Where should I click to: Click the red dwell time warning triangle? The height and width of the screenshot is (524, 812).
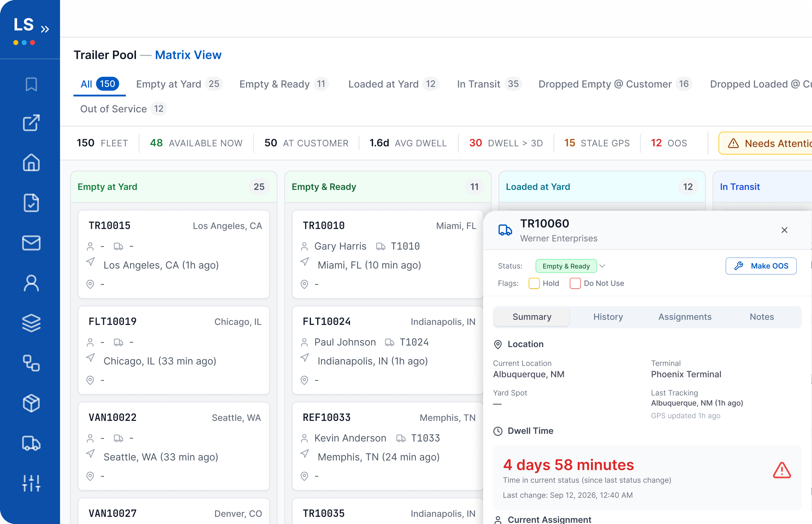(x=782, y=470)
